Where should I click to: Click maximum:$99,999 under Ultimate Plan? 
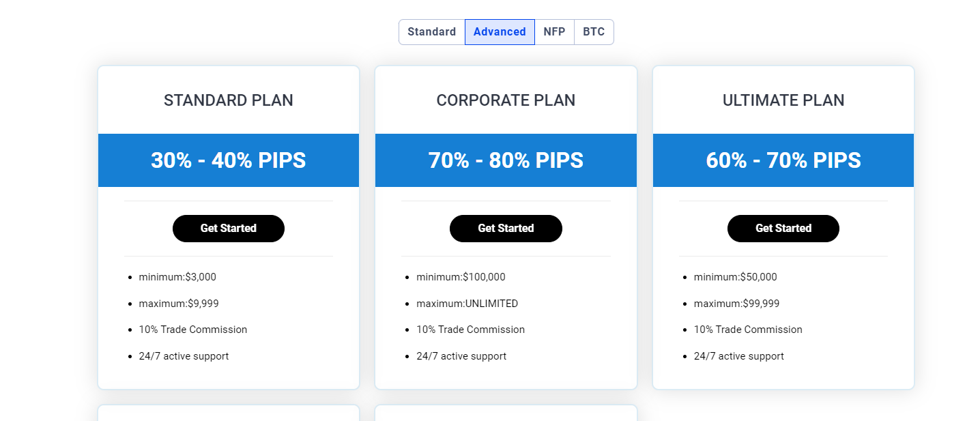point(736,303)
